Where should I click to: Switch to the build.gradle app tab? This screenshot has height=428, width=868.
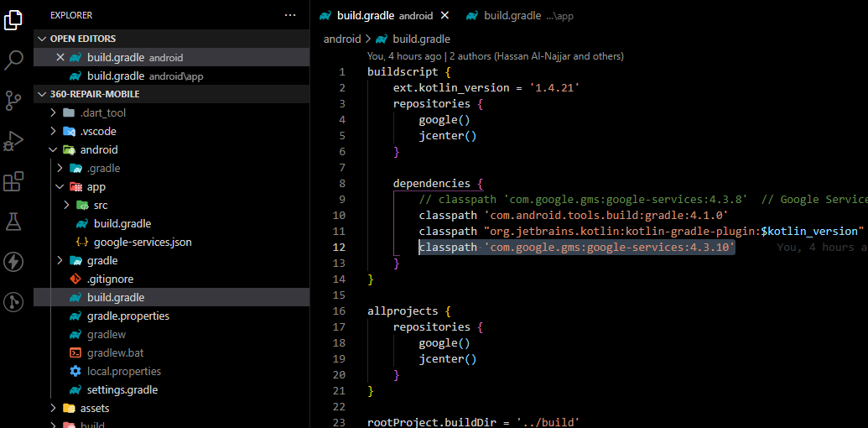520,15
